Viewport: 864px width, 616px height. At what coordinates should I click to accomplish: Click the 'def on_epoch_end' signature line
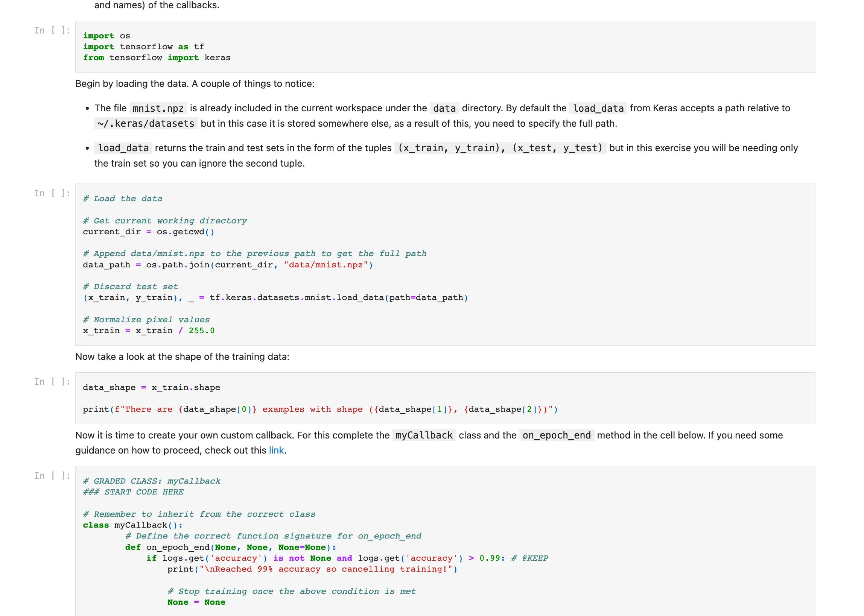230,547
